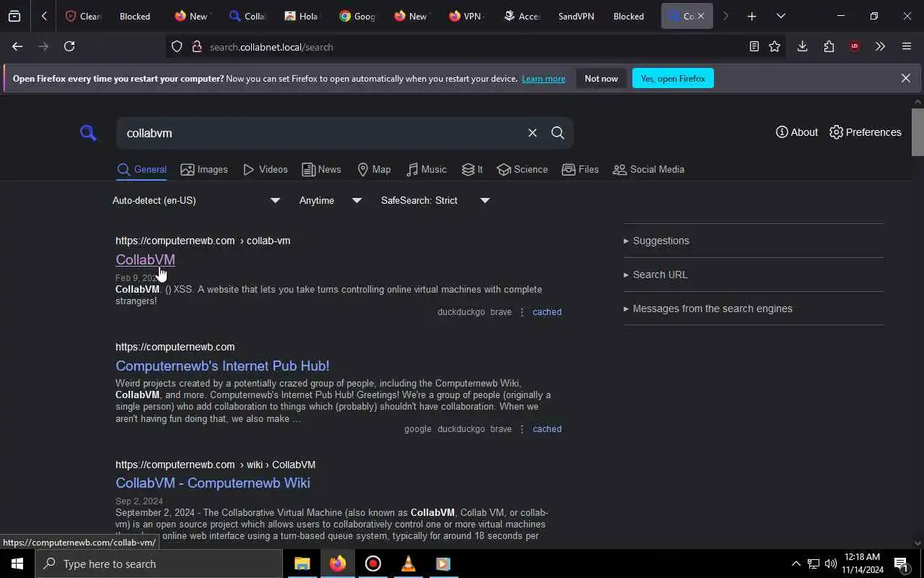The height and width of the screenshot is (578, 924).
Task: Open the Firefox hamburger application menu
Action: (x=907, y=46)
